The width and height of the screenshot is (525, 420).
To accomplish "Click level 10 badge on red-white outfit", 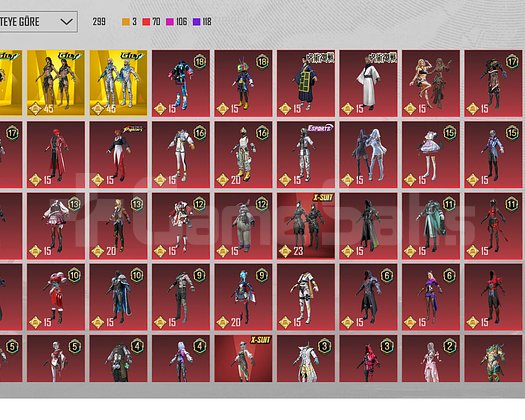I will 74,275.
